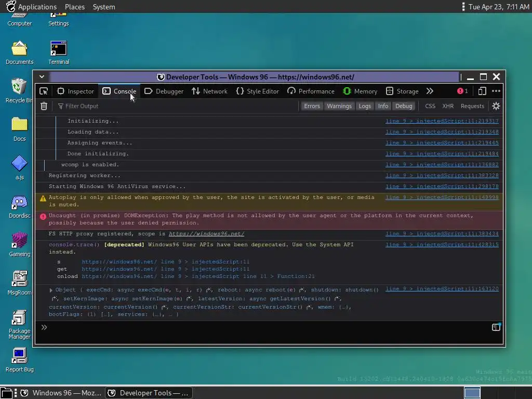Open the a.js file icon
Screen dimensions: 532x399
coord(19,168)
